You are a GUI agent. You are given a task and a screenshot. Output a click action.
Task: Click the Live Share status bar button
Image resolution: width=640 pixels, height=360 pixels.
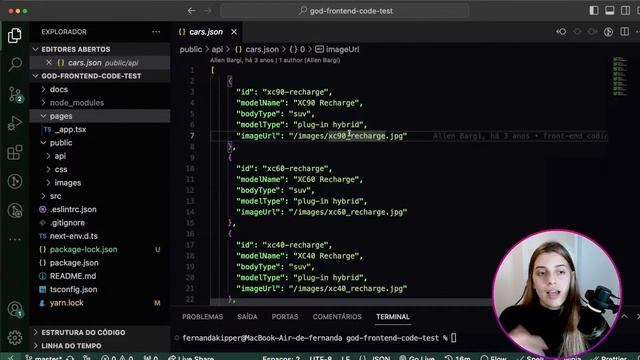click(191, 357)
